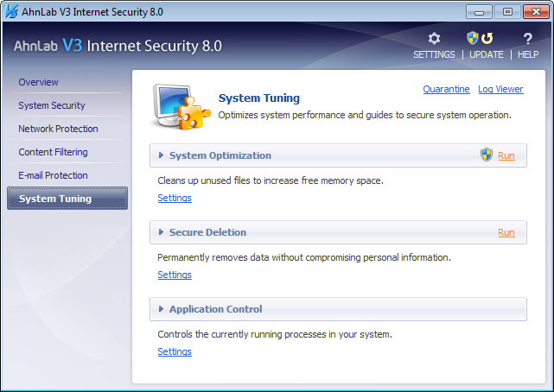Click the 'Permanently removes data' description
The width and height of the screenshot is (554, 392).
(x=304, y=257)
